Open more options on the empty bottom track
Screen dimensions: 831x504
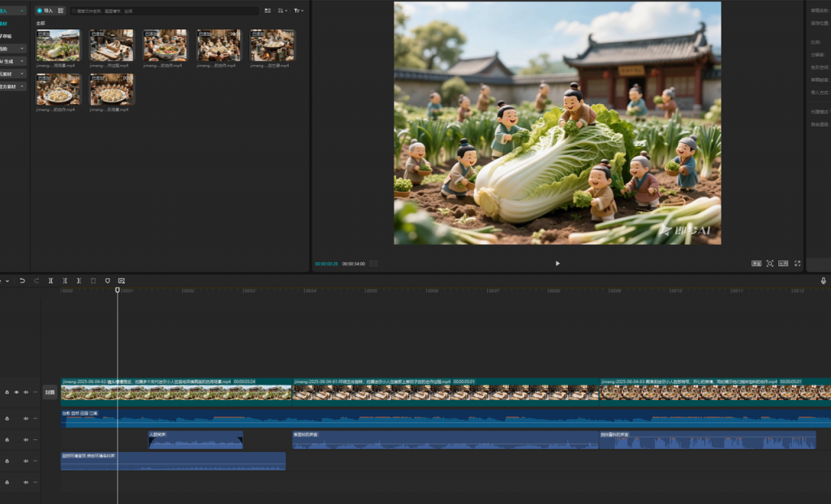point(36,482)
